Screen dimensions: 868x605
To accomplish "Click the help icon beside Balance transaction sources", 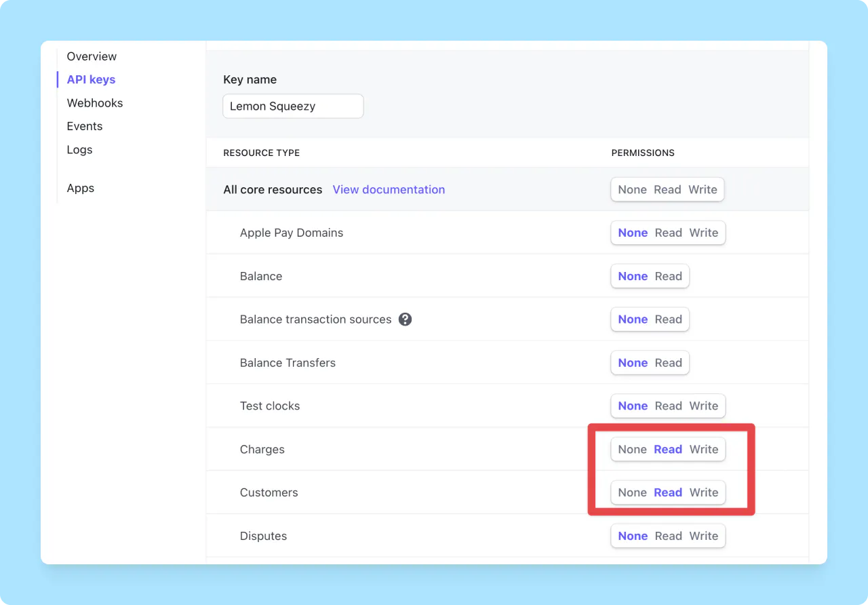I will pos(405,319).
